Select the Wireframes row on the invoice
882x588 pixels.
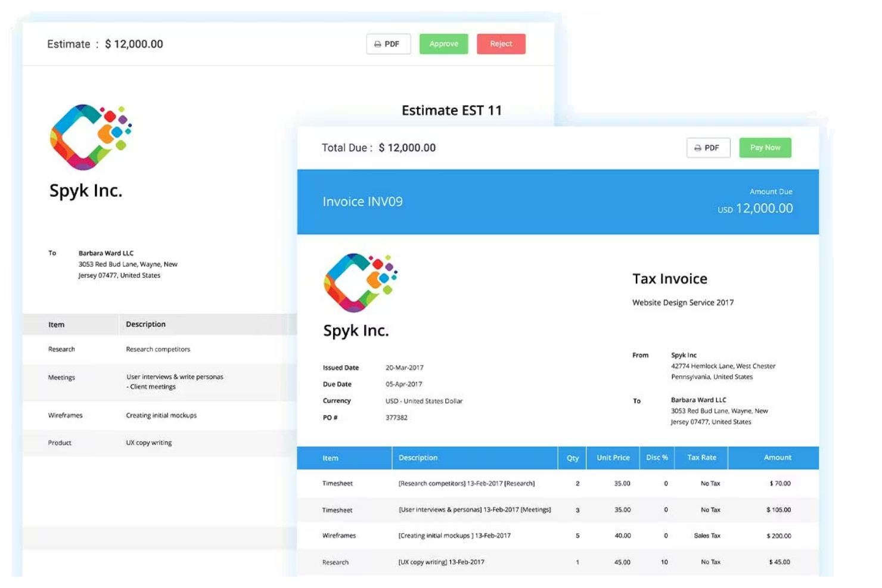(338, 536)
